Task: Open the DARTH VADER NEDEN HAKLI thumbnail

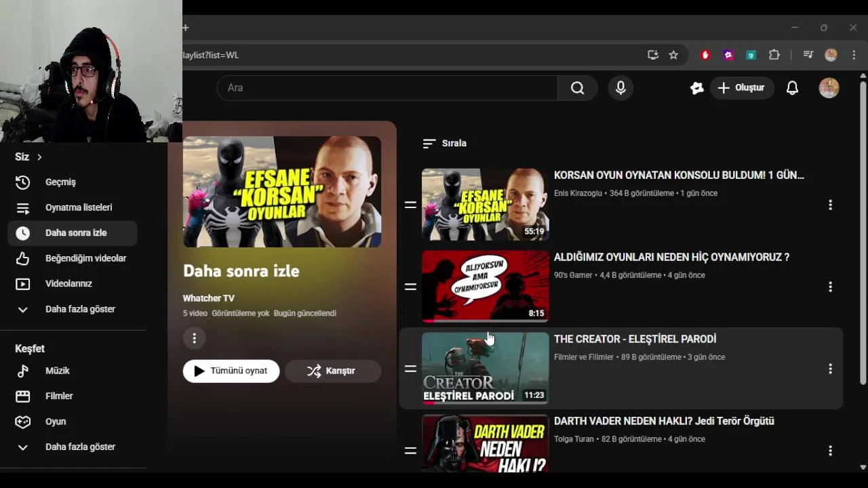Action: click(486, 444)
